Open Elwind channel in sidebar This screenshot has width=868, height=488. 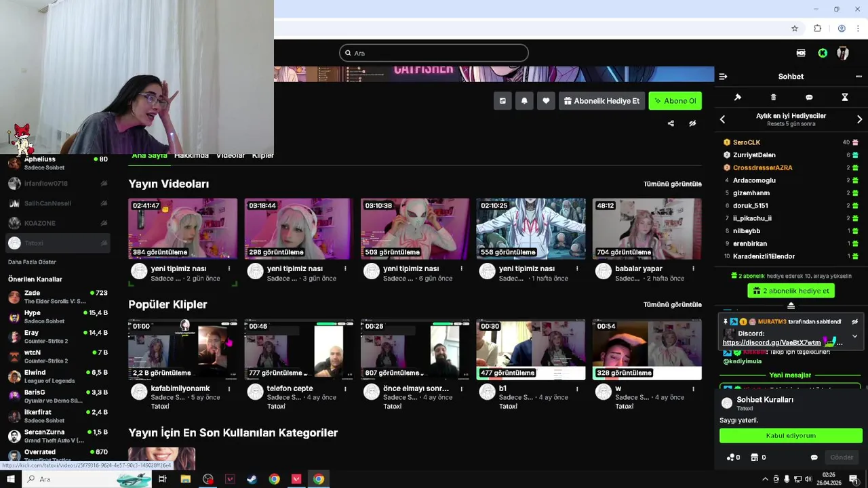(x=58, y=376)
